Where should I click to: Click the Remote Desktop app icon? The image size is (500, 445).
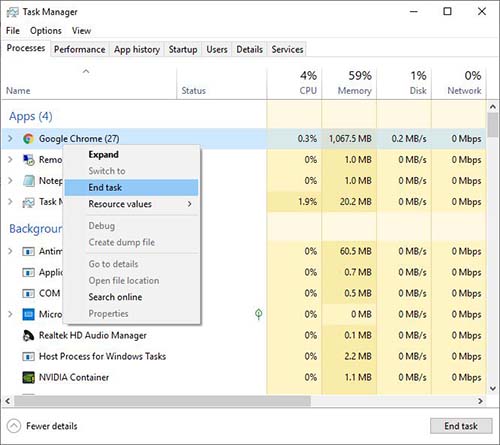pyautogui.click(x=28, y=160)
